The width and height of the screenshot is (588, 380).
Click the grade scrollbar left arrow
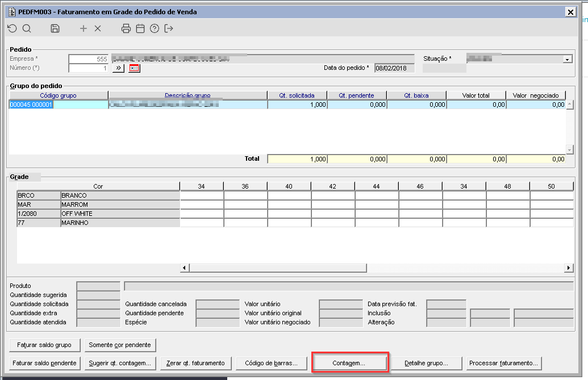(184, 268)
